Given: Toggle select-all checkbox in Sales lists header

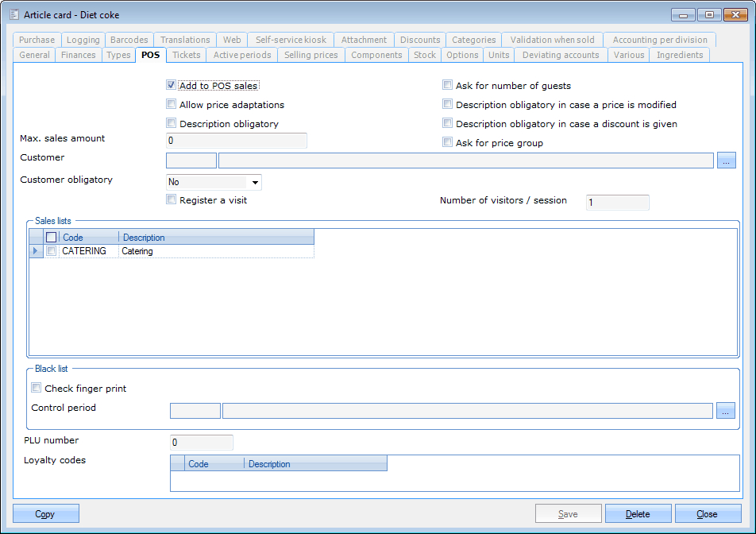Looking at the screenshot, I should [x=52, y=237].
